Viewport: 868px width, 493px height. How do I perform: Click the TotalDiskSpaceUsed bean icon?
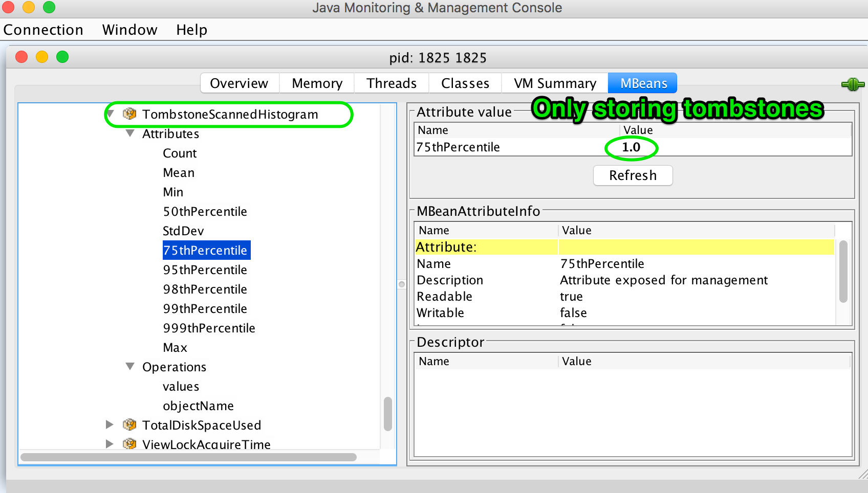tap(129, 424)
